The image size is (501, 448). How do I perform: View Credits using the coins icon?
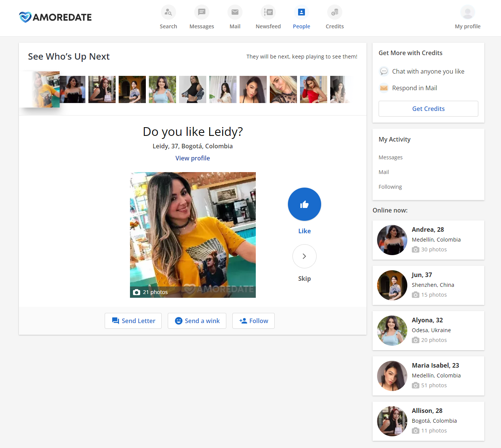[334, 12]
